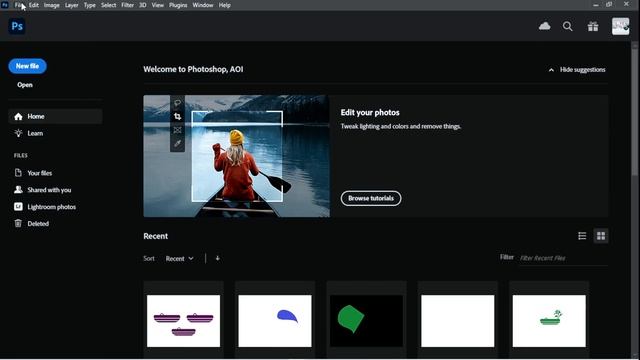Viewport: 640px width, 360px height.
Task: Click the Your files document icon
Action: click(x=18, y=173)
